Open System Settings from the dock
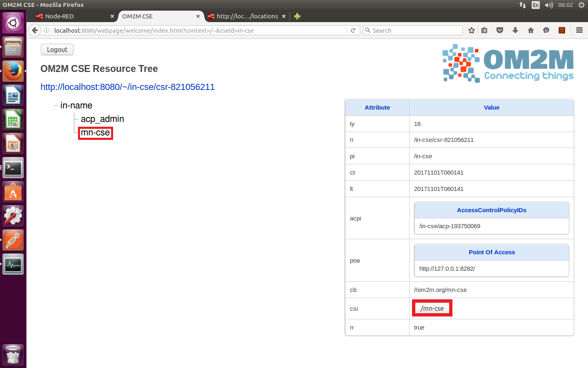588x368 pixels. click(x=13, y=216)
